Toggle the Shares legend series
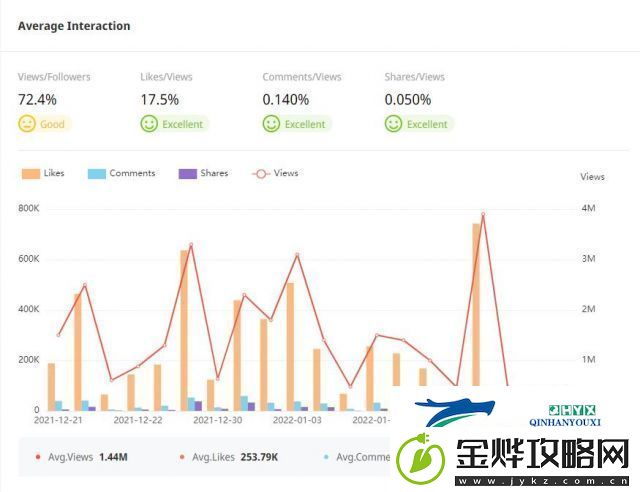Image resolution: width=640 pixels, height=492 pixels. click(203, 173)
